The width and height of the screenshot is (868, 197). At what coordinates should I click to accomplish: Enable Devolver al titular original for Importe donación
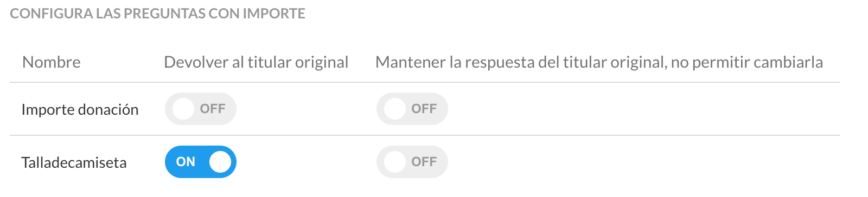[x=201, y=109]
